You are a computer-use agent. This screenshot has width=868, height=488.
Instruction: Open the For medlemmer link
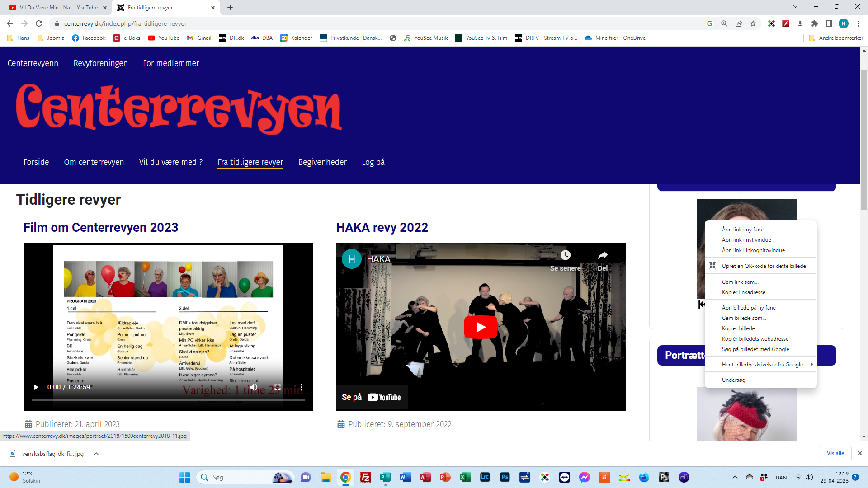[x=171, y=63]
